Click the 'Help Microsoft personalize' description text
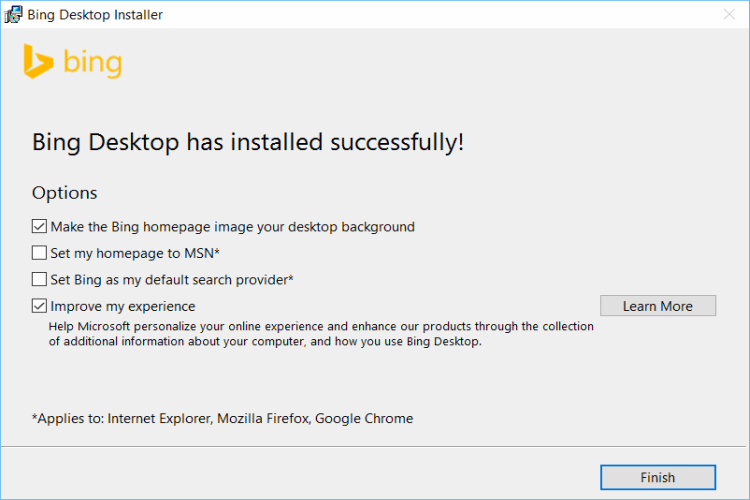Image resolution: width=750 pixels, height=500 pixels. click(x=321, y=333)
